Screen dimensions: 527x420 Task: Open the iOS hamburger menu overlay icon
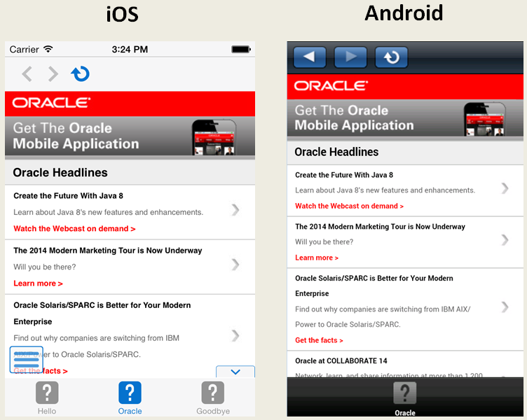pyautogui.click(x=27, y=360)
